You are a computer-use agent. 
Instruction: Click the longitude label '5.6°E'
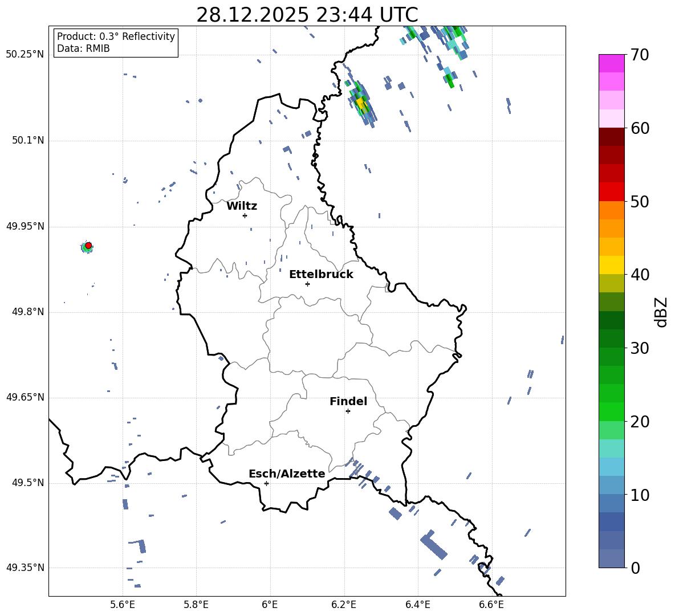123,605
